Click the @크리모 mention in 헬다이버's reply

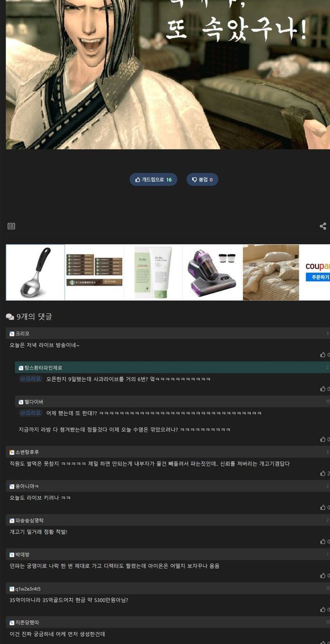tap(30, 413)
